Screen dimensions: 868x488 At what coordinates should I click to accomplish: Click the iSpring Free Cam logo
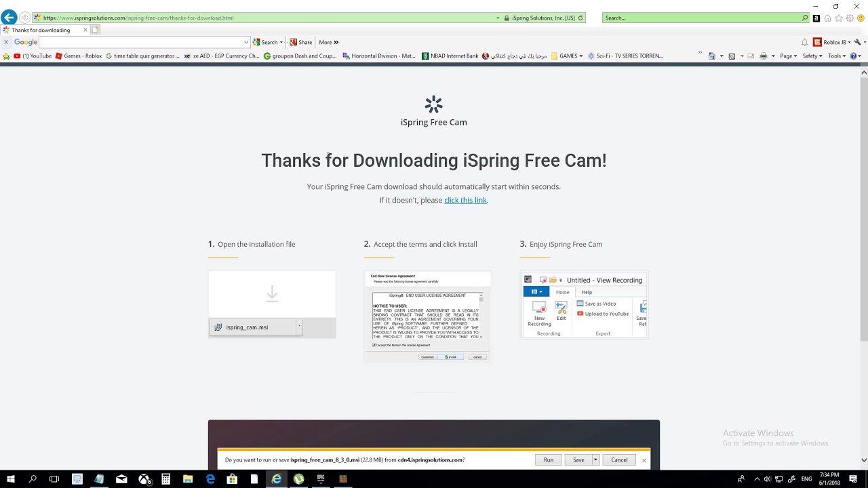[x=434, y=111]
